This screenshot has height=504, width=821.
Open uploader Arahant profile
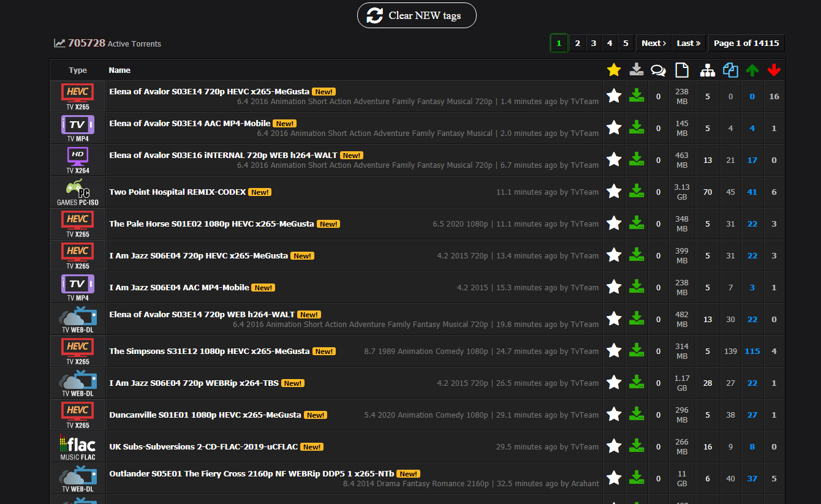pyautogui.click(x=585, y=484)
